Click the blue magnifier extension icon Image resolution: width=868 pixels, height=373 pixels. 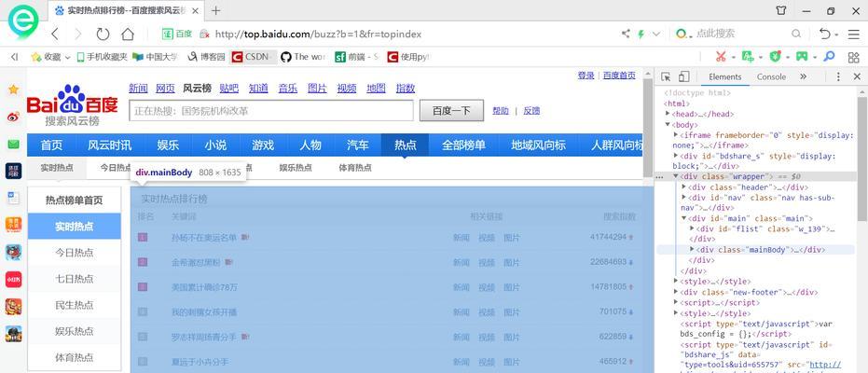click(829, 57)
